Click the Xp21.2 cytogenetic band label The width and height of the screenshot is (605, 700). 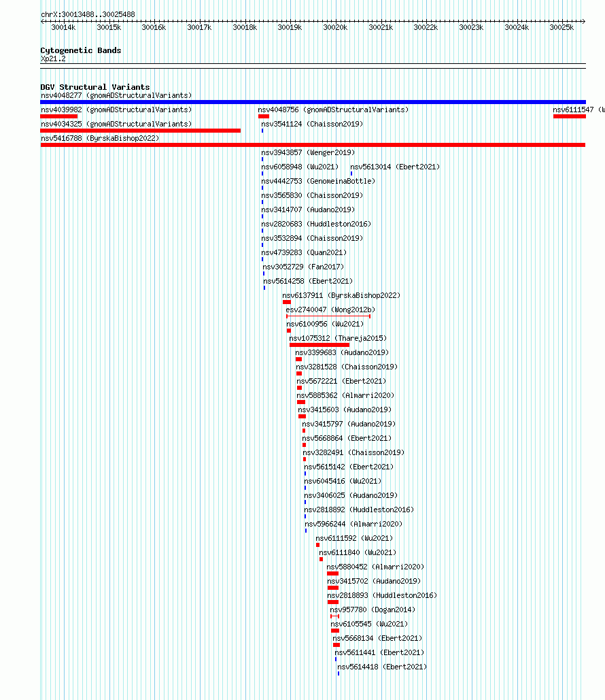[x=53, y=59]
